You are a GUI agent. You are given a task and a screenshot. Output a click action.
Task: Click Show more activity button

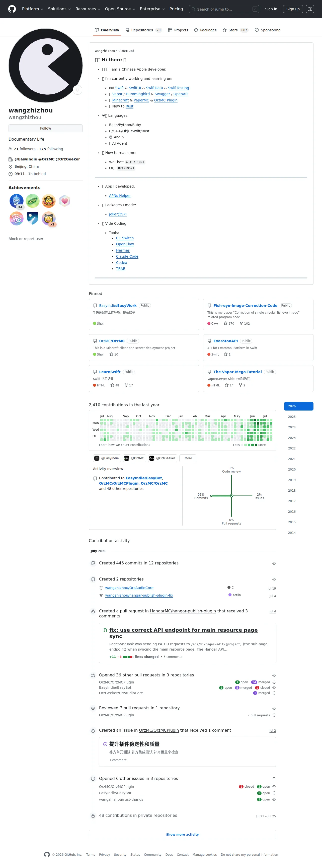tap(182, 835)
